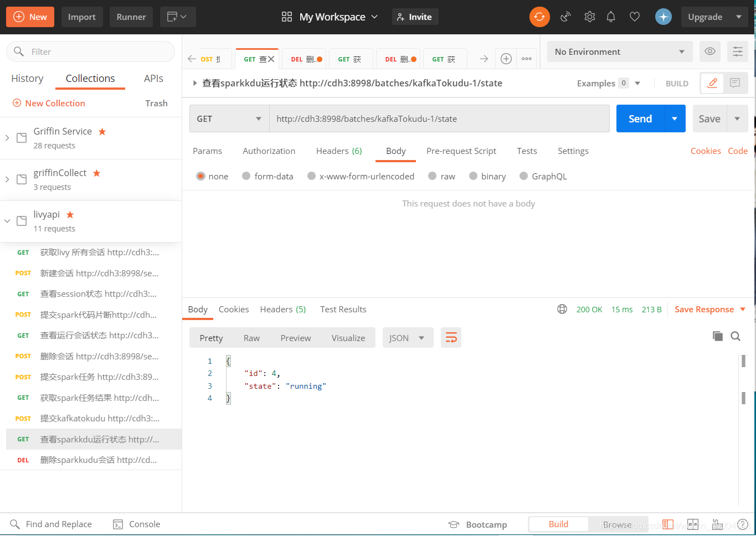Toggle response line wrap icon
This screenshot has height=536, width=756.
pyautogui.click(x=451, y=338)
